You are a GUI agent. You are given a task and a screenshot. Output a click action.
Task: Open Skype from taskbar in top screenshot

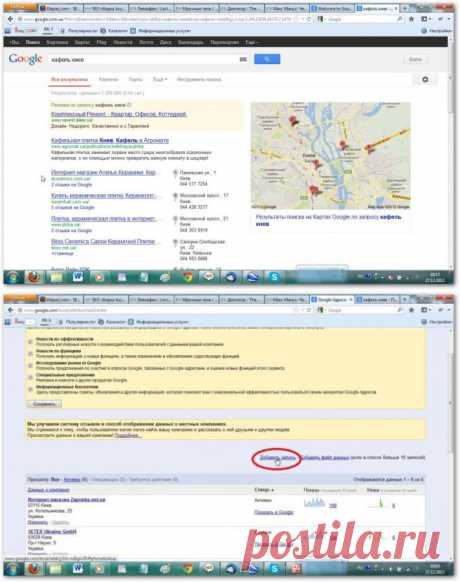point(274,277)
